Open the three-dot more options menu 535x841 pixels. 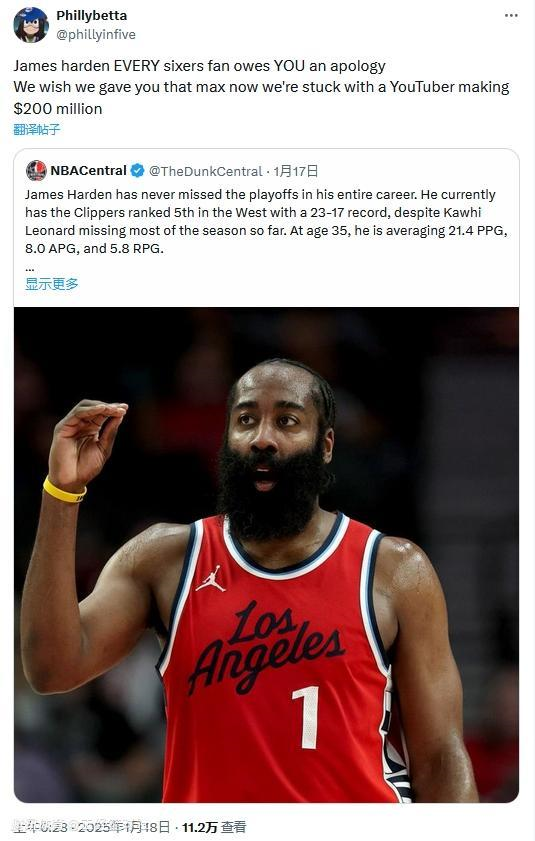511,16
